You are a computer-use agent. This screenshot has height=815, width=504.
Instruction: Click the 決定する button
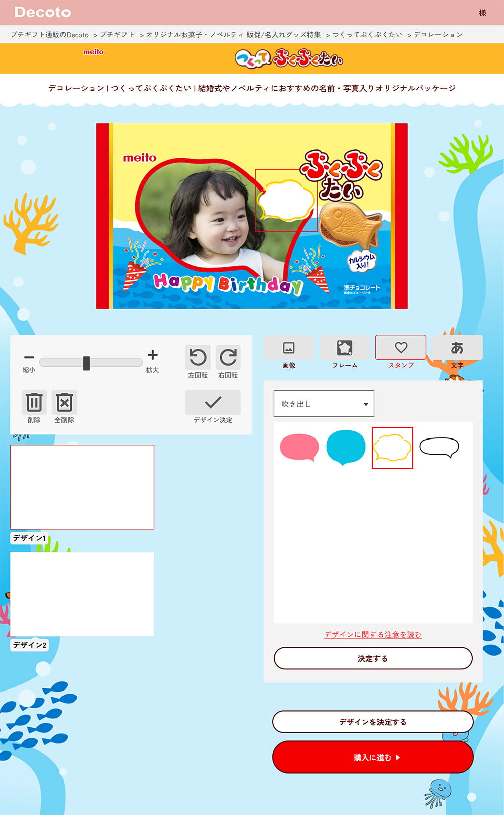[x=373, y=658]
